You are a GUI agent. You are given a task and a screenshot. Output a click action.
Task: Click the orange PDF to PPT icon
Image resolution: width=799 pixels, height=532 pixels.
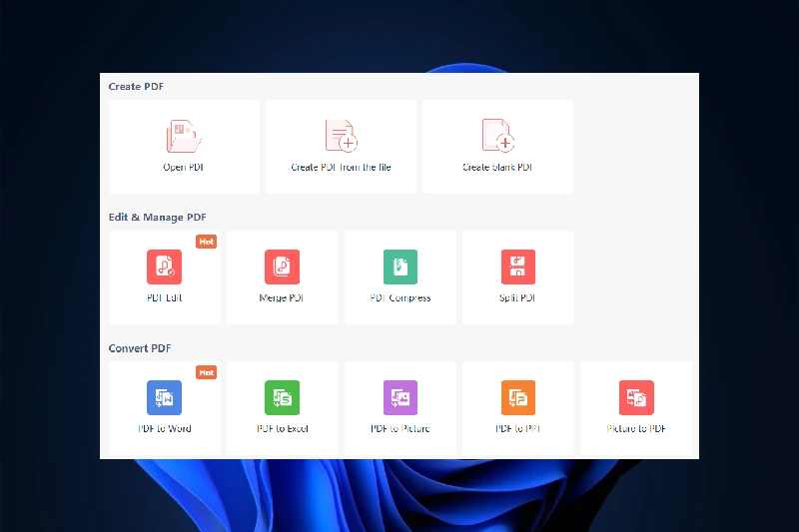point(517,397)
